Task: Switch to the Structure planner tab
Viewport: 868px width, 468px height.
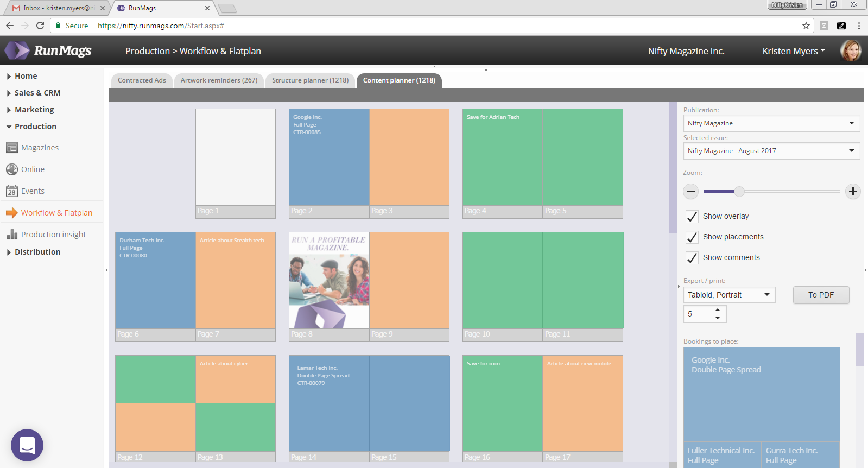Action: (x=310, y=80)
